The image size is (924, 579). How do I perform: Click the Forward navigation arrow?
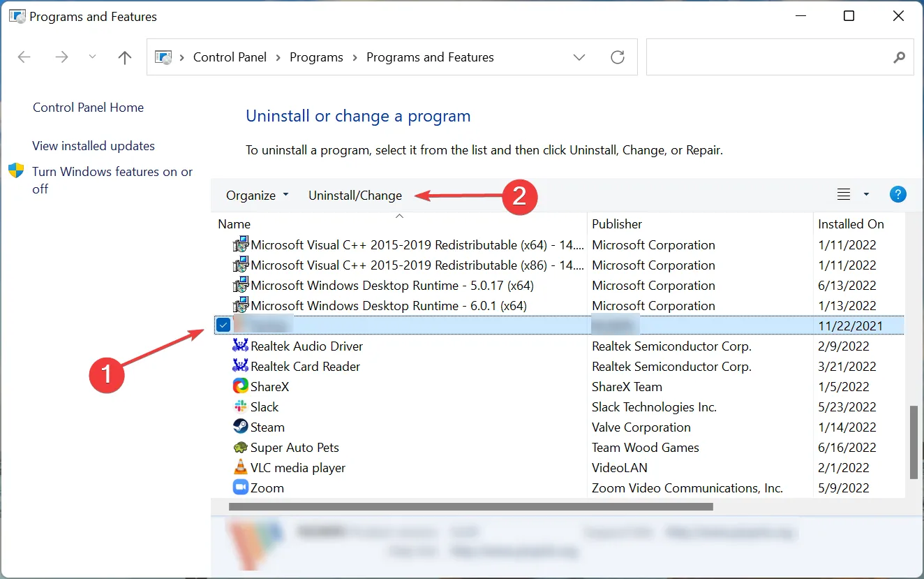62,57
